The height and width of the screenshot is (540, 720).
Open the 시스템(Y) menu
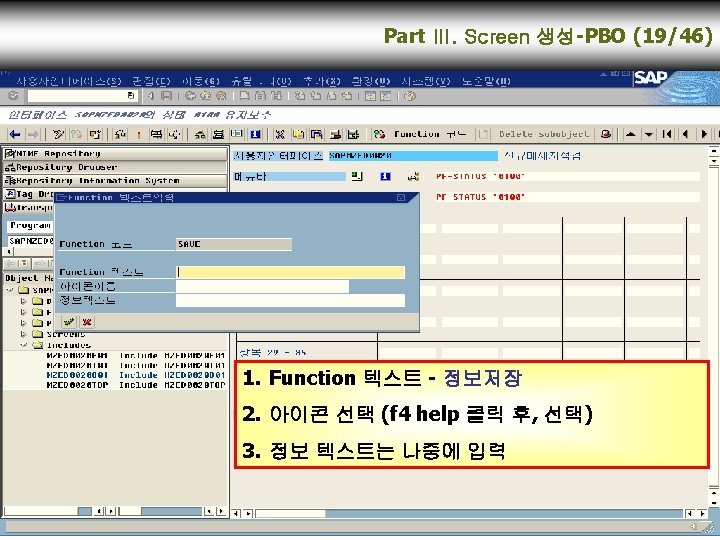[x=426, y=81]
